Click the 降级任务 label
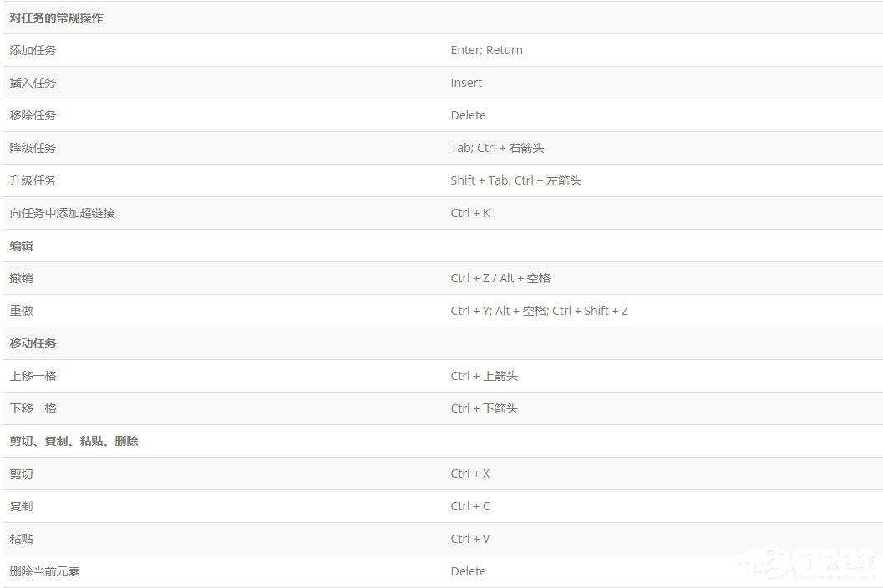Screen dimensions: 883x588 point(33,148)
